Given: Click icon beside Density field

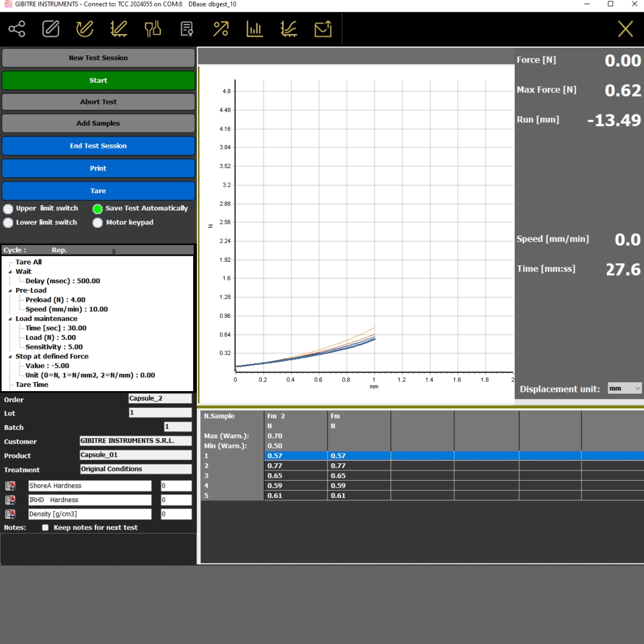Looking at the screenshot, I should click(10, 514).
